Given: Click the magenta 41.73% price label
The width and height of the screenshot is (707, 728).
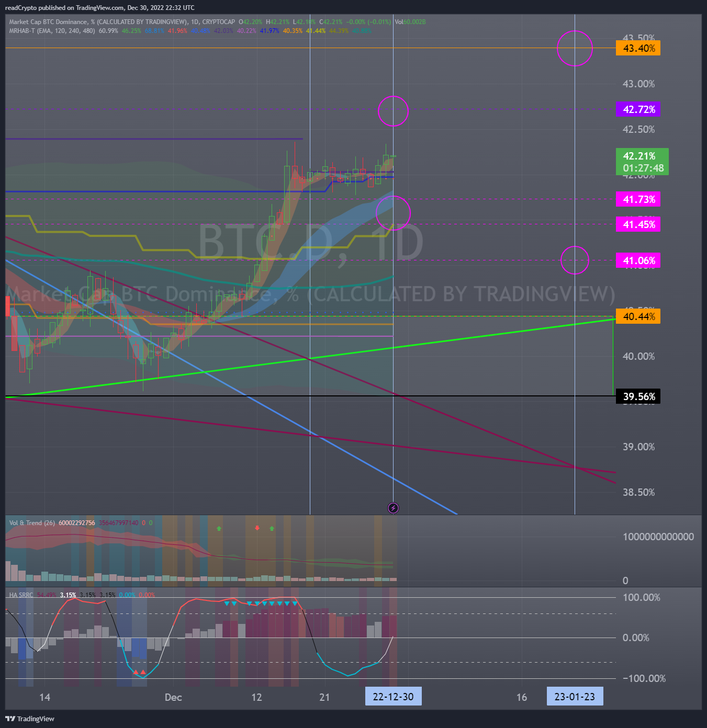Looking at the screenshot, I should pos(638,199).
